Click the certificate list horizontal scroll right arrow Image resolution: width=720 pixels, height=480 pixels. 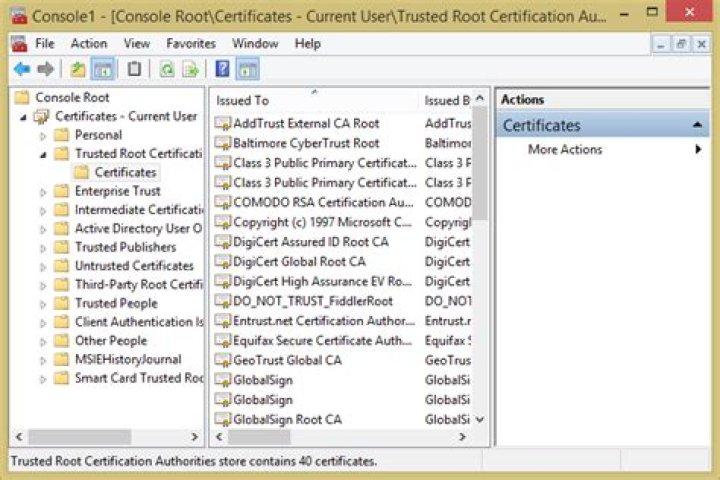[x=462, y=437]
